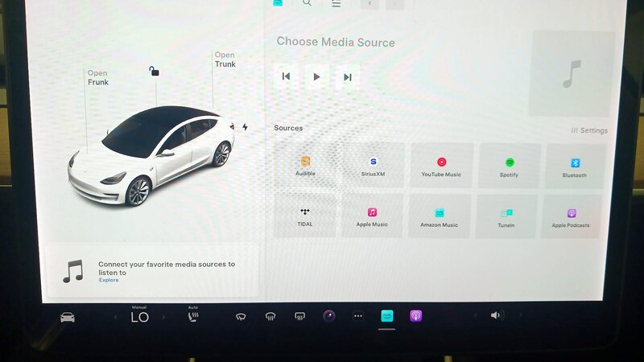This screenshot has height=362, width=644.
Task: Open the TIDAL source
Action: point(305,216)
